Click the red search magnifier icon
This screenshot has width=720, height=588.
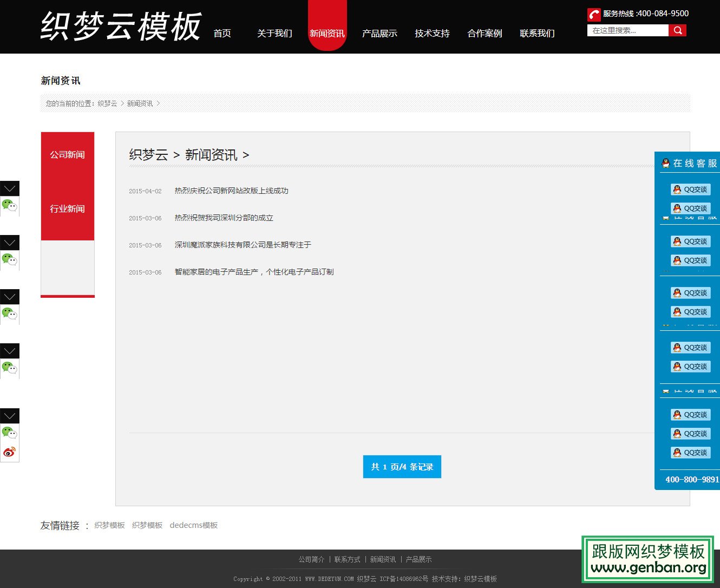(x=678, y=30)
